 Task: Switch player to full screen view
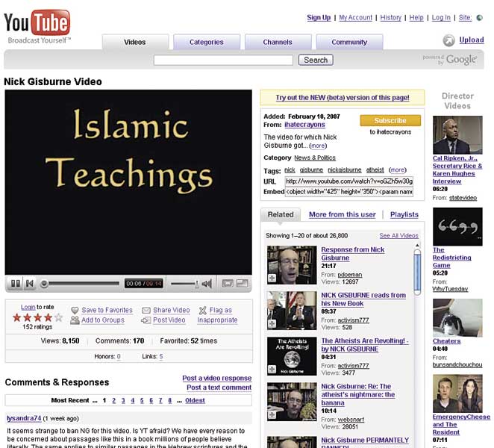click(x=243, y=283)
